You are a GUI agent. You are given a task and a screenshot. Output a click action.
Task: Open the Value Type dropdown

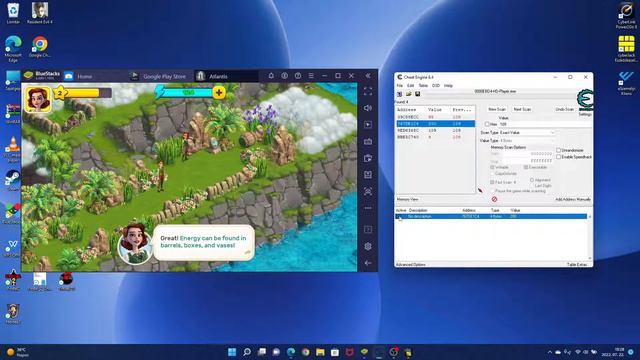[527, 140]
